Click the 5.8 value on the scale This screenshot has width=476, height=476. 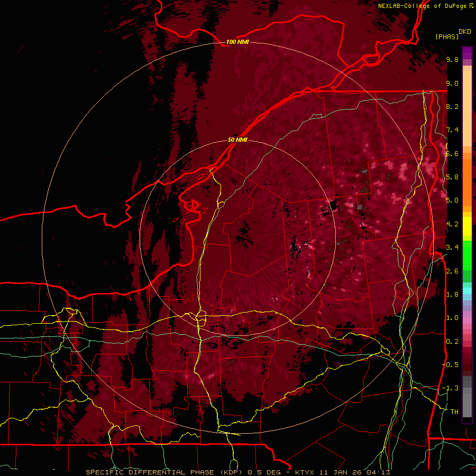point(452,177)
